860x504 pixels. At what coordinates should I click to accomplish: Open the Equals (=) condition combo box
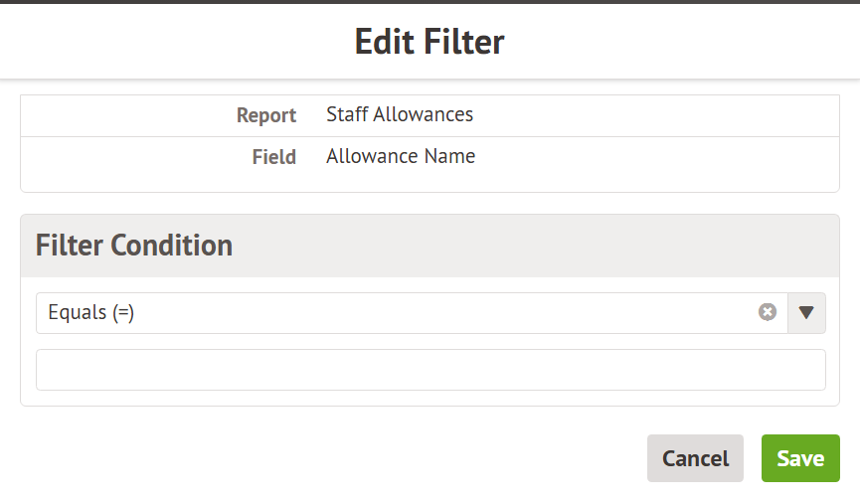(398, 312)
